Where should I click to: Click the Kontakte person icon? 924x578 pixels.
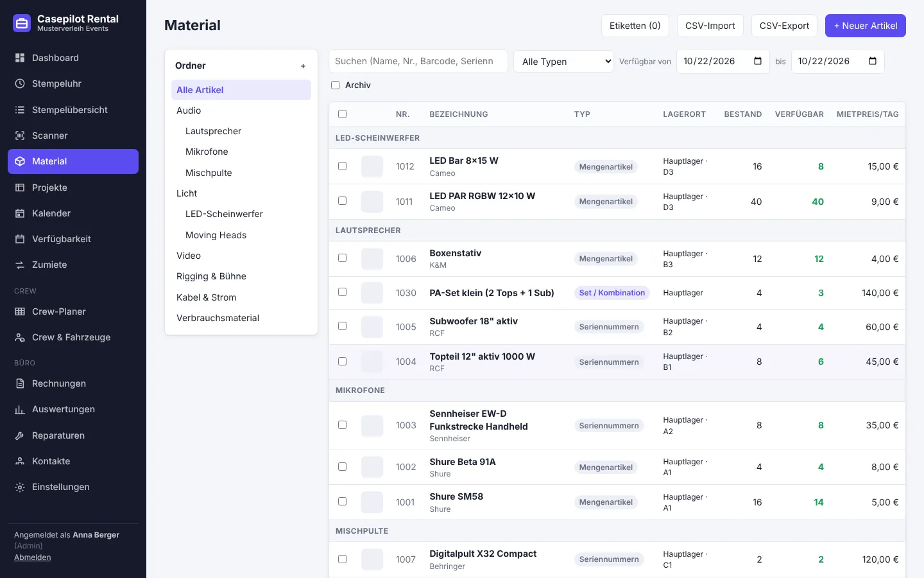coord(20,461)
